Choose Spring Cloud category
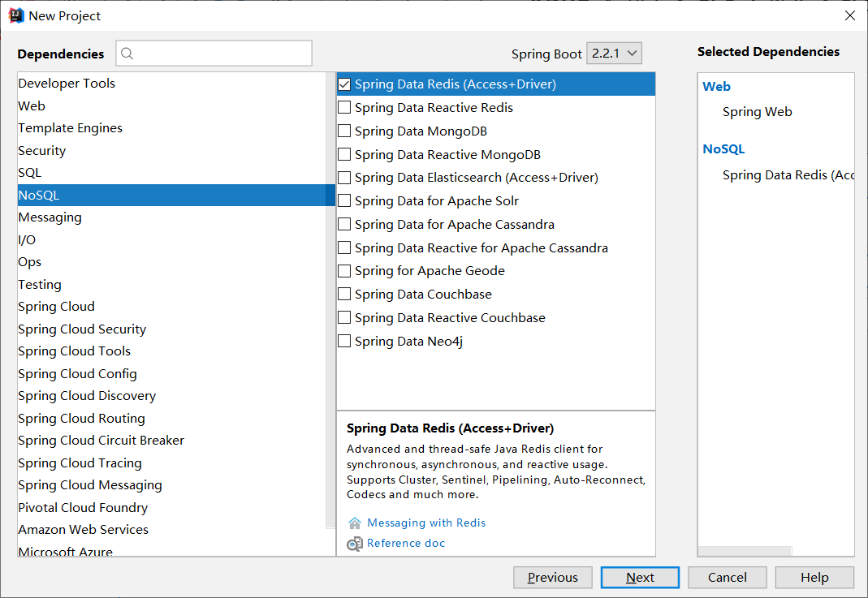The height and width of the screenshot is (598, 868). coord(172,307)
